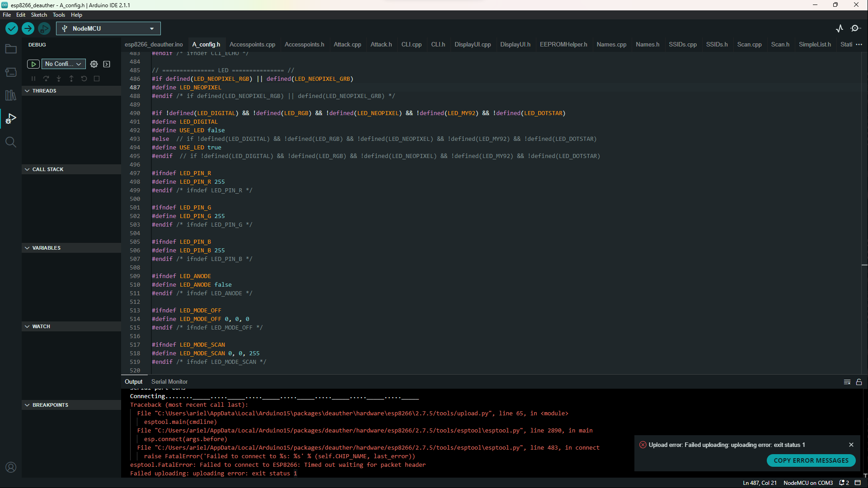This screenshot has width=868, height=488.
Task: Click the debug settings gear button
Action: [x=94, y=64]
